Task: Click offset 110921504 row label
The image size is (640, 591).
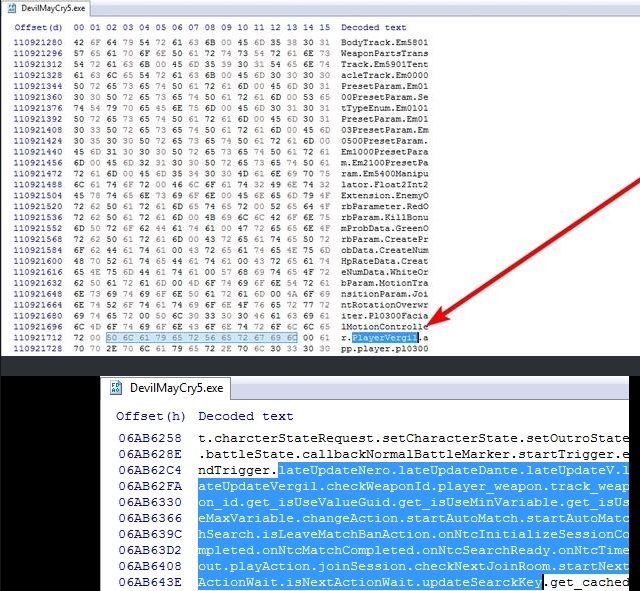Action: pyautogui.click(x=38, y=196)
